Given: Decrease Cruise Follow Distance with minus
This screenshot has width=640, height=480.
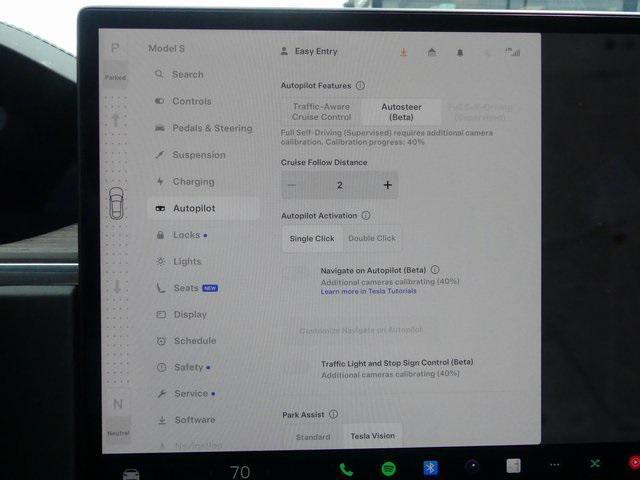Looking at the screenshot, I should [292, 185].
